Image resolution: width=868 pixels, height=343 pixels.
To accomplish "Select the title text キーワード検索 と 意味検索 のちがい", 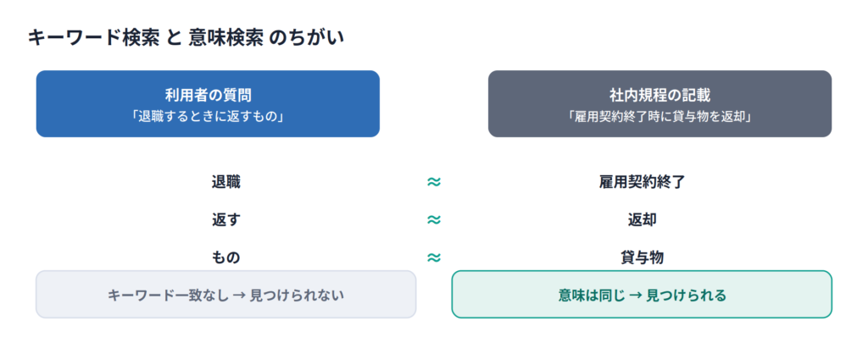I will (x=186, y=37).
